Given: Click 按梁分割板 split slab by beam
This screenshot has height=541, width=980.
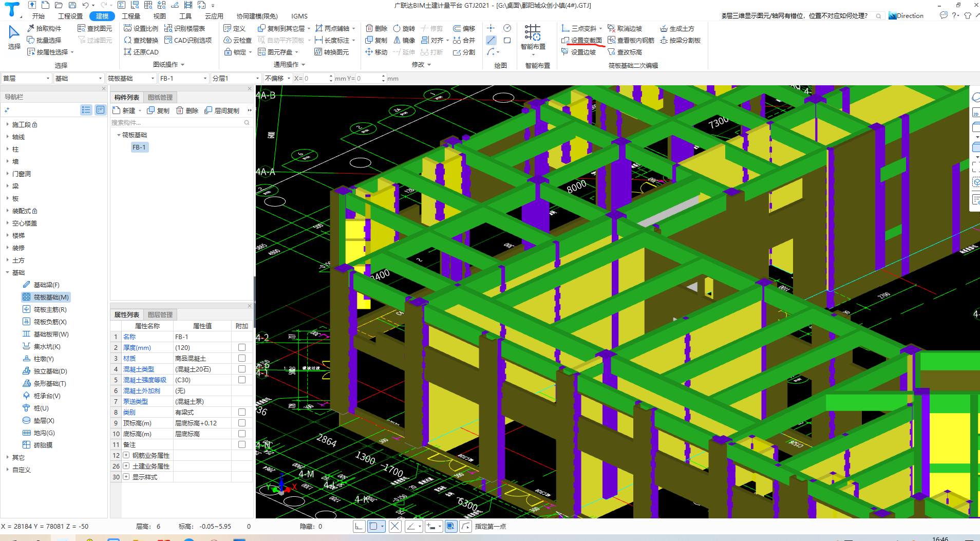Looking at the screenshot, I should (681, 40).
